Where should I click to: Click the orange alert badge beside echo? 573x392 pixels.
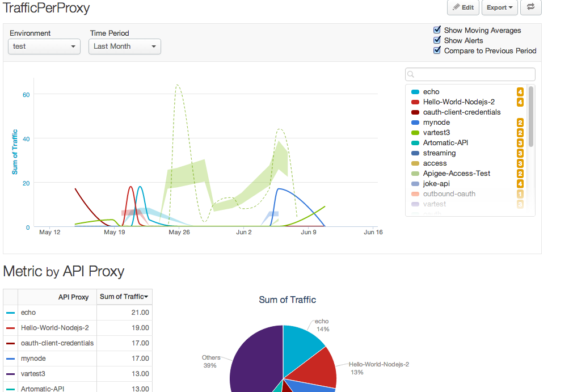pos(520,92)
